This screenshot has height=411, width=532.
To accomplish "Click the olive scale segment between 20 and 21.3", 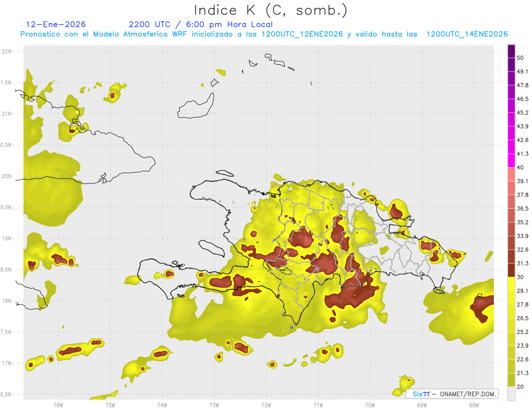I will [511, 380].
